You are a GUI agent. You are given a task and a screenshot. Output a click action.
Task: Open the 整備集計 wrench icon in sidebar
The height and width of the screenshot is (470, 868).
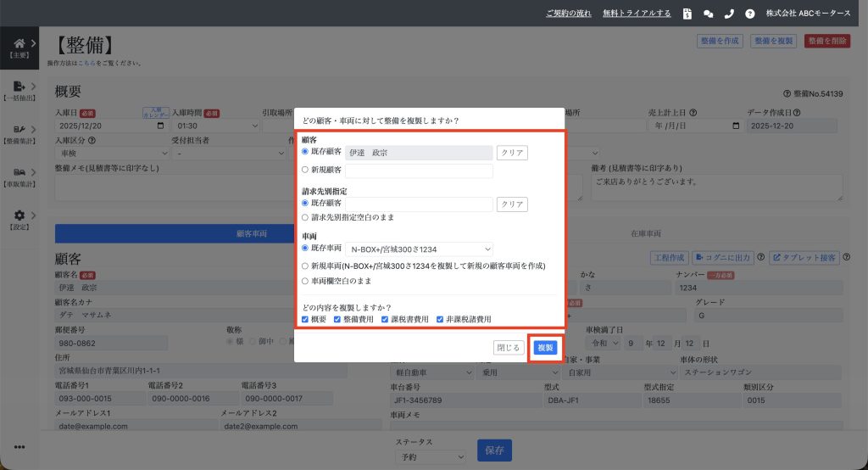pyautogui.click(x=19, y=129)
